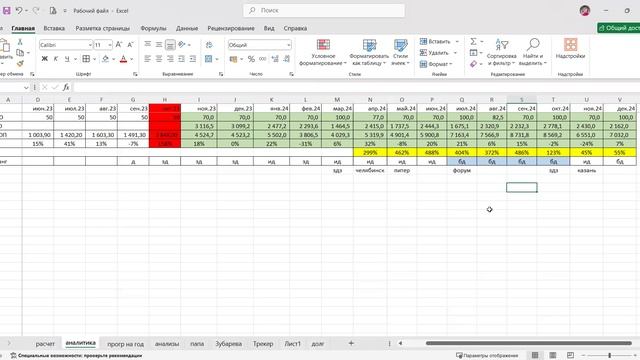The width and height of the screenshot is (640, 360).
Task: Toggle bottom vertical alignment
Action: (x=170, y=44)
